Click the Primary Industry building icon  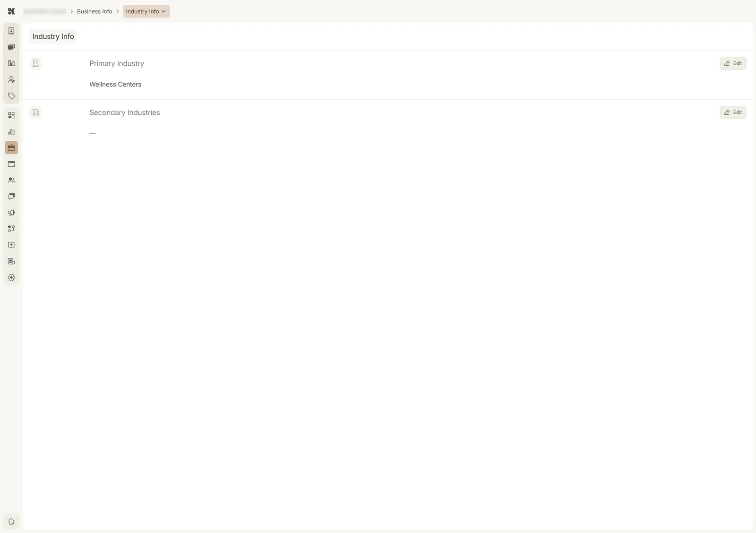36,63
